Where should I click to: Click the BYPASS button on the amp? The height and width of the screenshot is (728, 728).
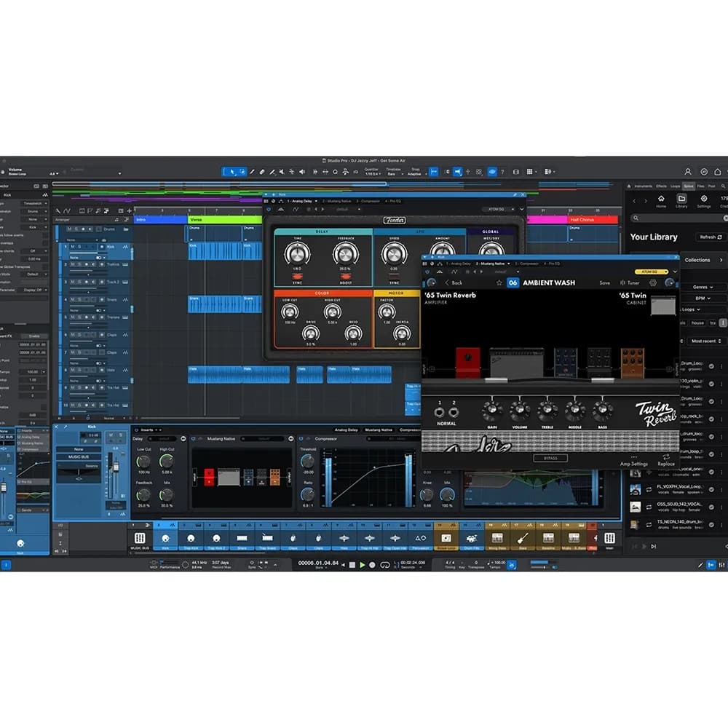(550, 458)
